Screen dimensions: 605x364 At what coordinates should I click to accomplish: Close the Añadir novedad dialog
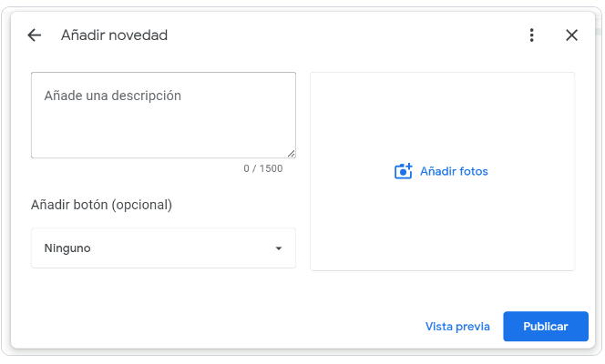tap(571, 35)
